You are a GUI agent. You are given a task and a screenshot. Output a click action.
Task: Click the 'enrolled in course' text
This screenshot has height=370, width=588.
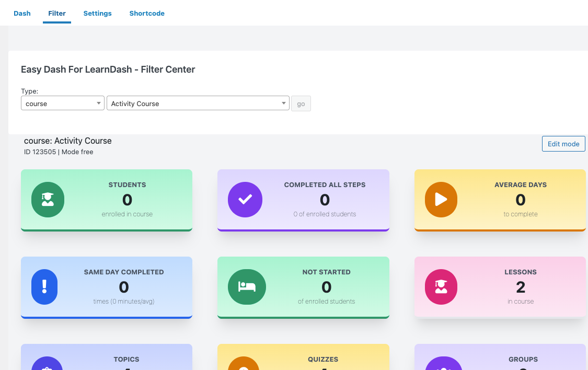click(x=127, y=214)
